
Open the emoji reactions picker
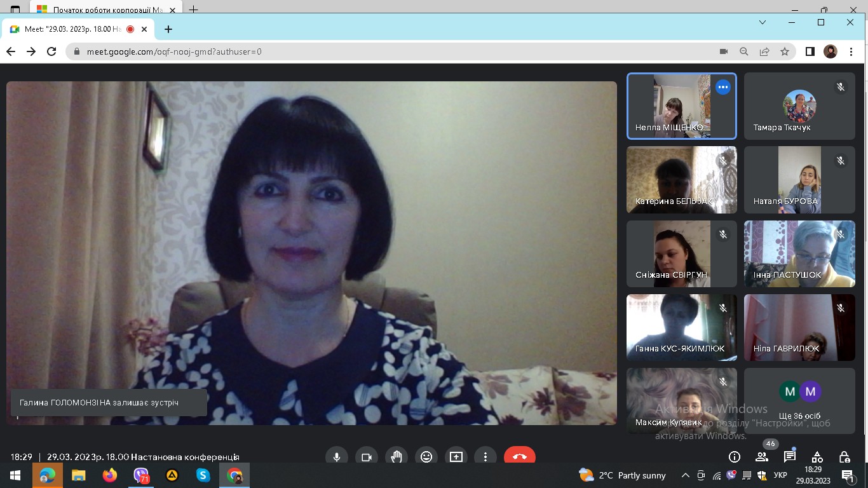426,457
